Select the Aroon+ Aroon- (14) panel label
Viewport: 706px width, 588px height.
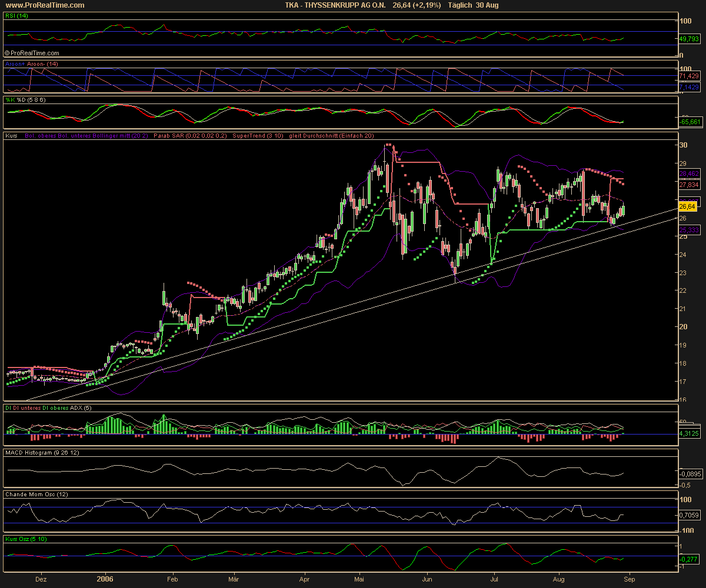[32, 63]
